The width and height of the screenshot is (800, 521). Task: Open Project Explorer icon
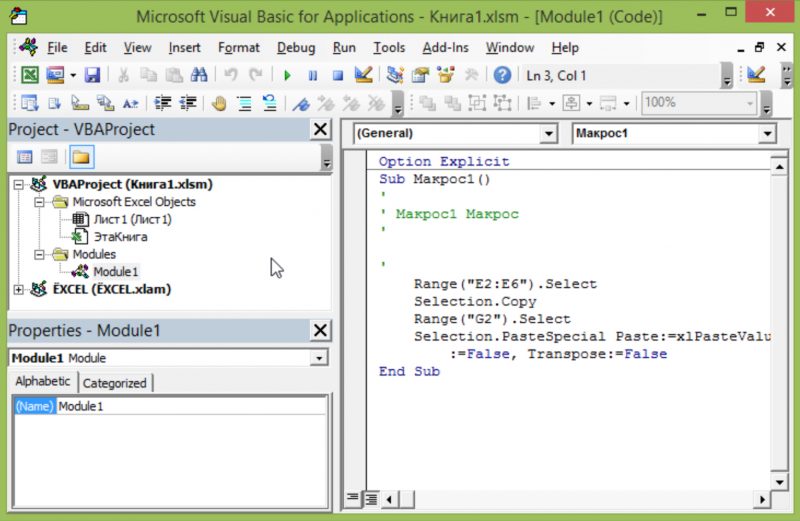(395, 76)
